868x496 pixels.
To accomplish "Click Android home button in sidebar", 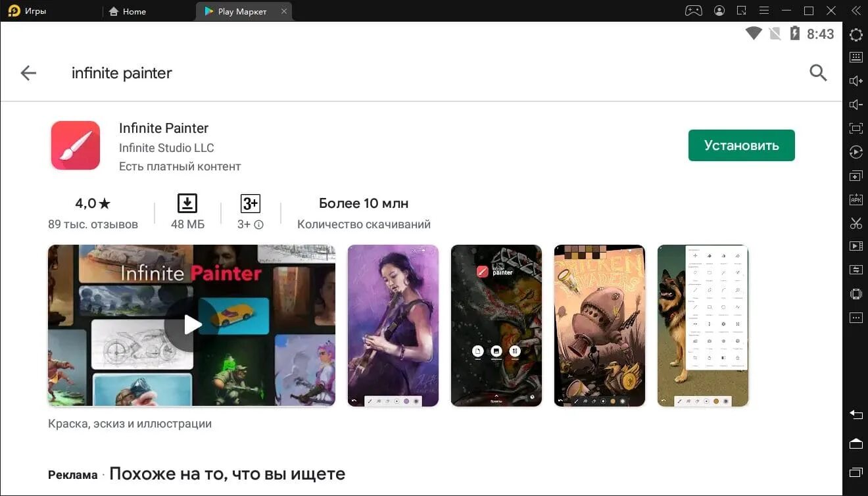I will pyautogui.click(x=856, y=443).
